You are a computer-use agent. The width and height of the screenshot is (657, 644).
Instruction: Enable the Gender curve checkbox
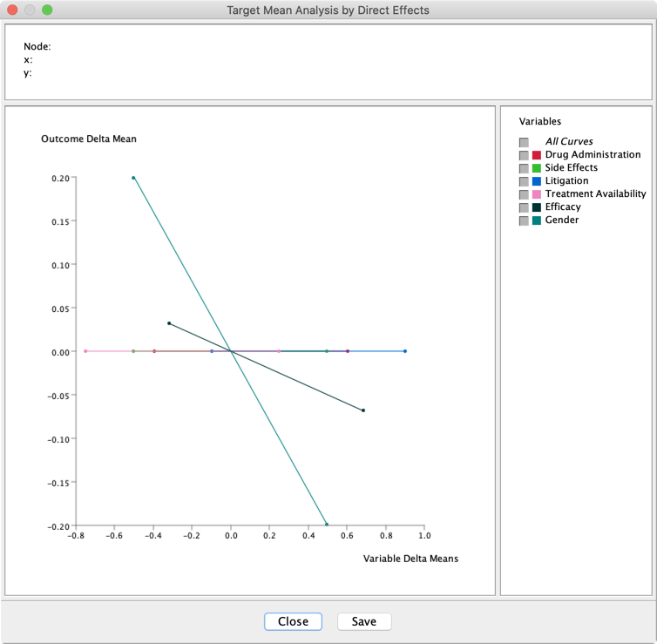[x=524, y=220]
